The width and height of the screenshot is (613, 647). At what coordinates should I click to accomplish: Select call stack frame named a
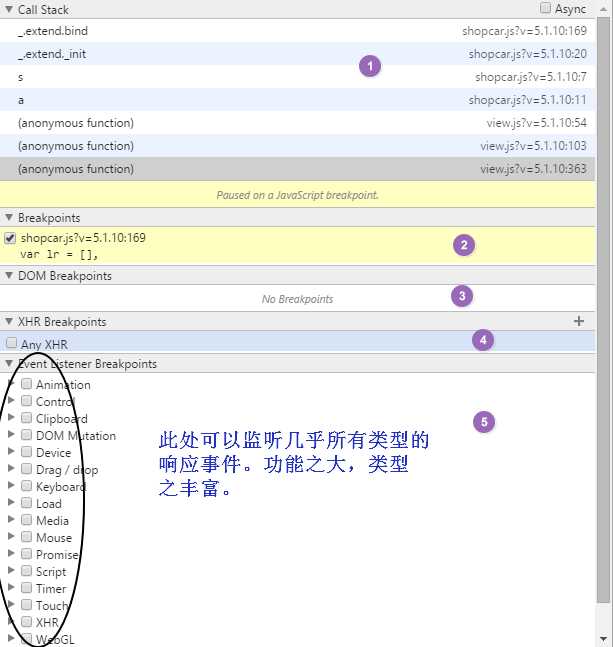point(297,100)
